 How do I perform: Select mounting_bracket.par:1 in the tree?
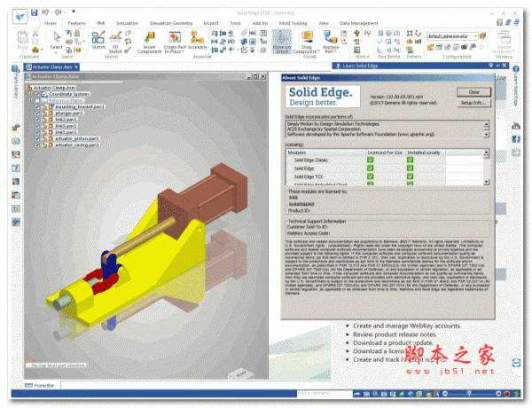[80, 106]
